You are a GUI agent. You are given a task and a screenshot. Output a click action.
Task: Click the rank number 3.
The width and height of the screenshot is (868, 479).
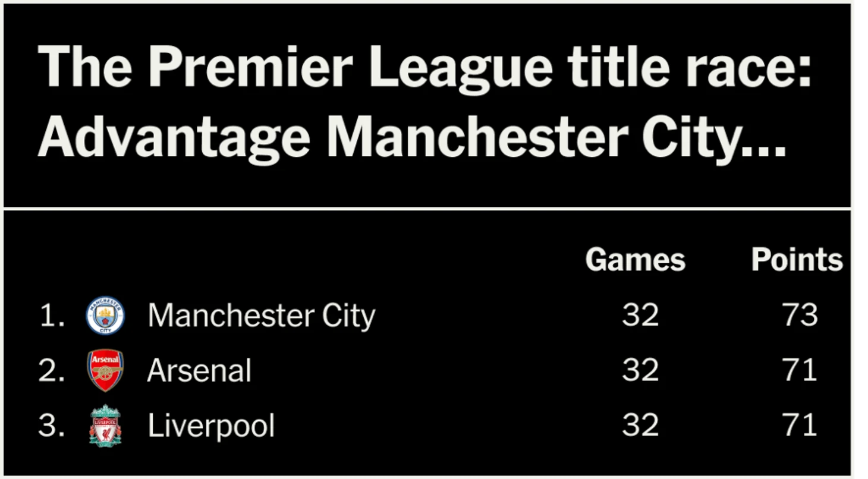tap(52, 426)
